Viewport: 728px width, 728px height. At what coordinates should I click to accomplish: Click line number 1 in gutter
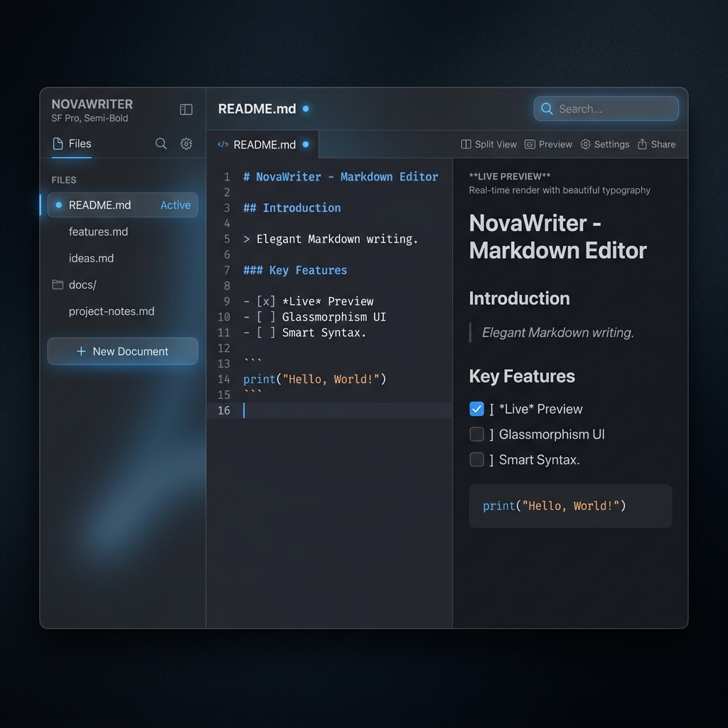227,177
